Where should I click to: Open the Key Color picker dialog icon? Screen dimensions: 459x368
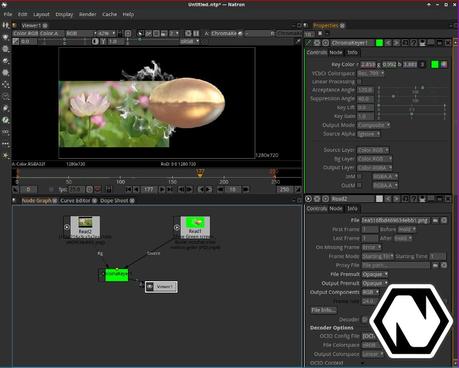444,64
